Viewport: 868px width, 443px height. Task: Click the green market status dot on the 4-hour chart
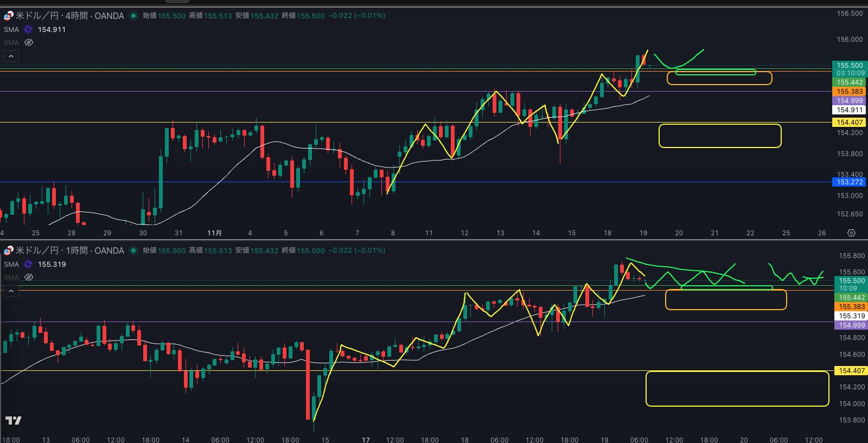click(x=133, y=16)
